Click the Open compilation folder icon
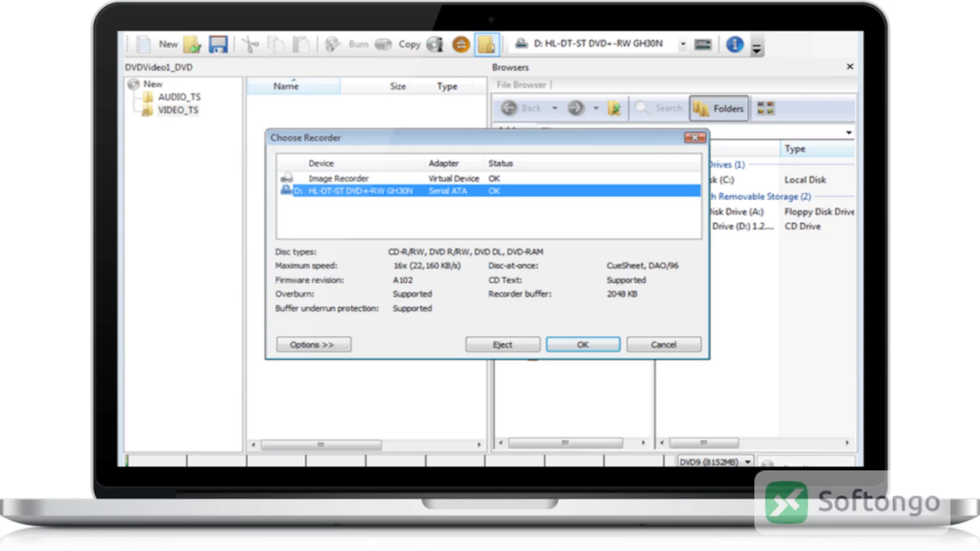Screen dimensions: 980x551 click(192, 44)
